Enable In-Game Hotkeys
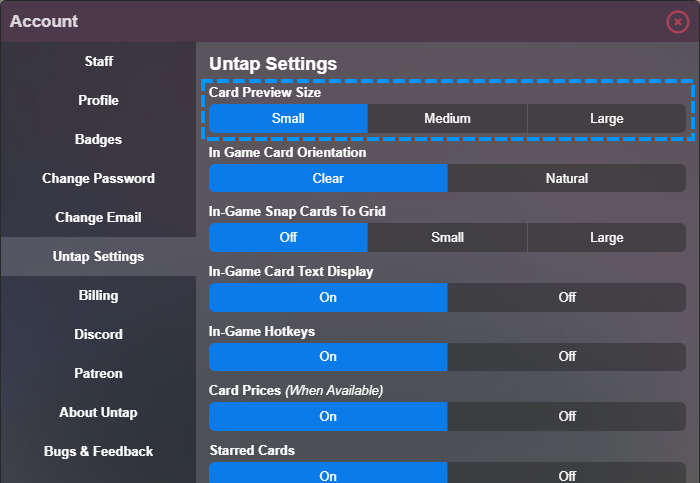The width and height of the screenshot is (700, 483). pos(328,357)
